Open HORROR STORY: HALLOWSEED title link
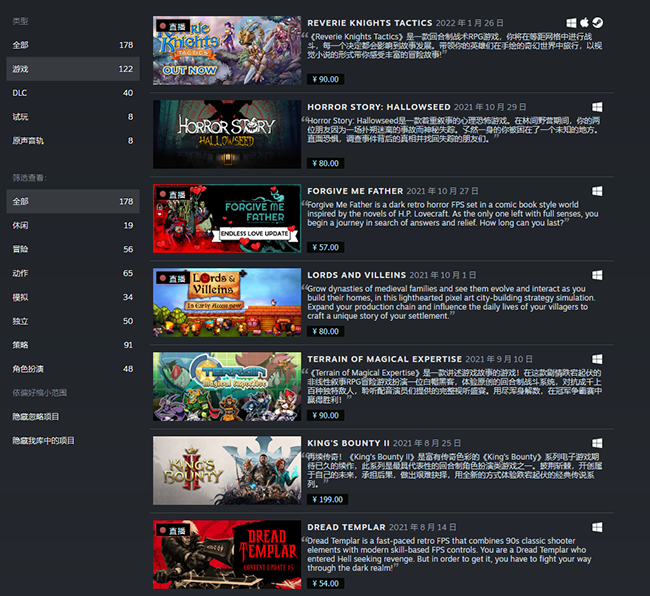 click(x=379, y=107)
